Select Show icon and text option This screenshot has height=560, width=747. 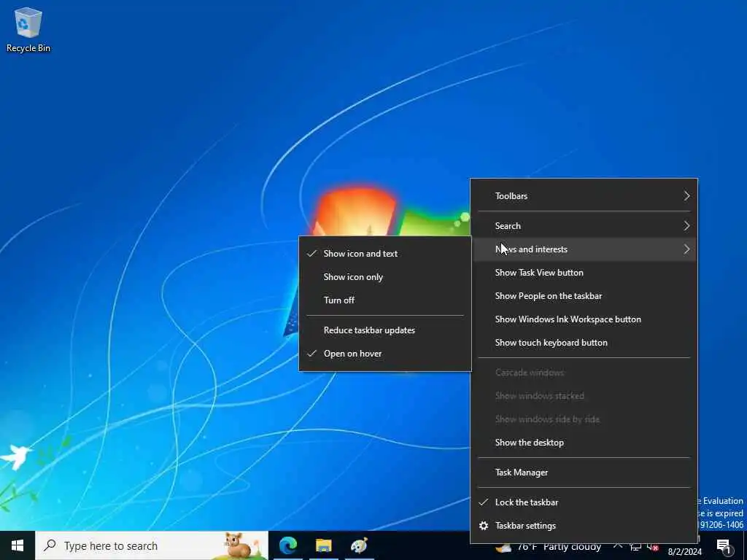coord(385,253)
